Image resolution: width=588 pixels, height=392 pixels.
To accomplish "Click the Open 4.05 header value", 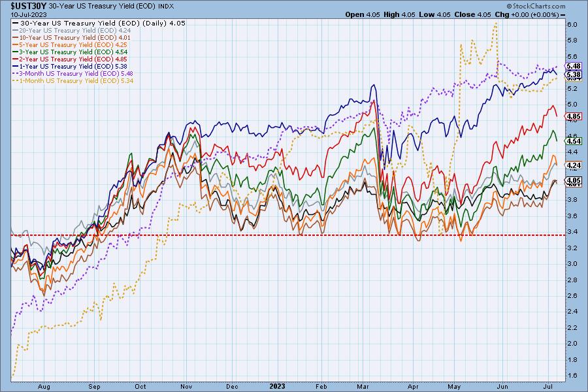I will pos(363,14).
